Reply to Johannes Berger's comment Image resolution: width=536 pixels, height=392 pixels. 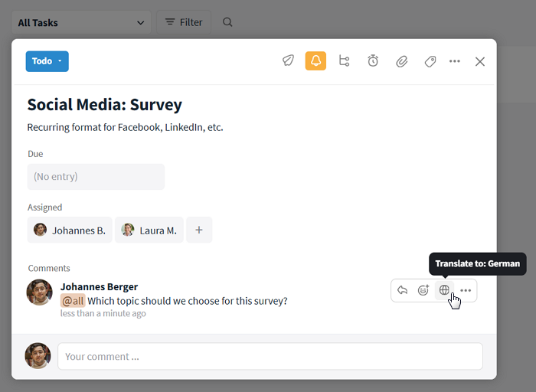[403, 290]
